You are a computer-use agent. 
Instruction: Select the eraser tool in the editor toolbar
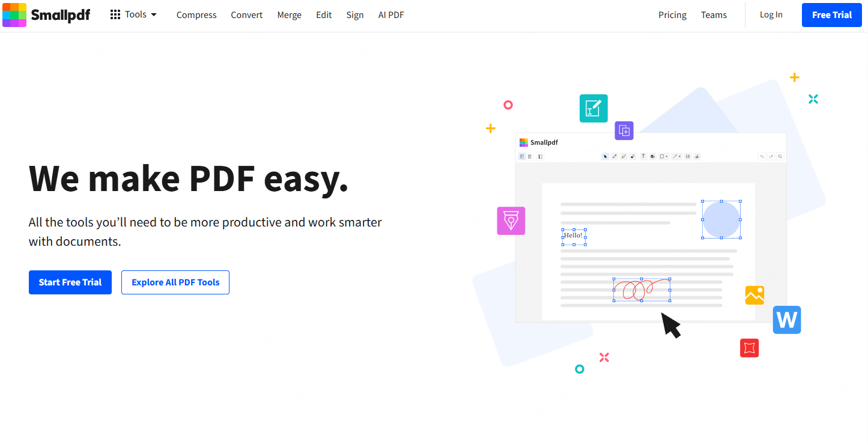[x=633, y=156]
